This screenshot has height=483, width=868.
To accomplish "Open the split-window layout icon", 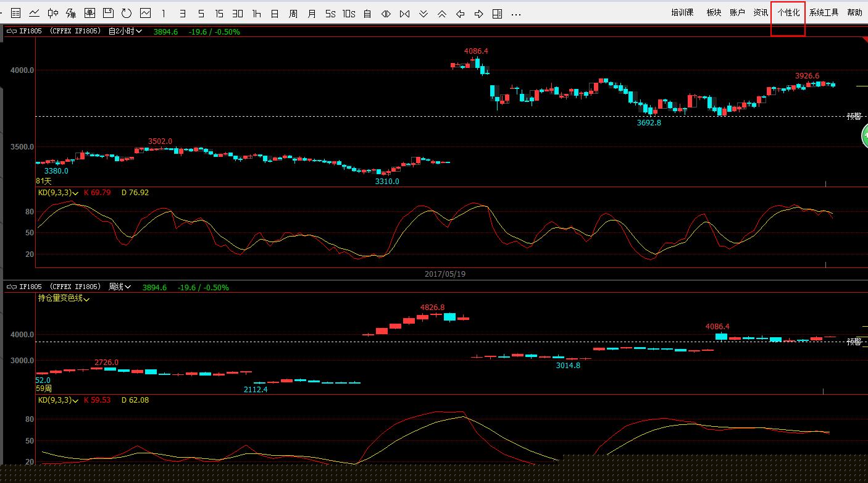I will tap(497, 14).
